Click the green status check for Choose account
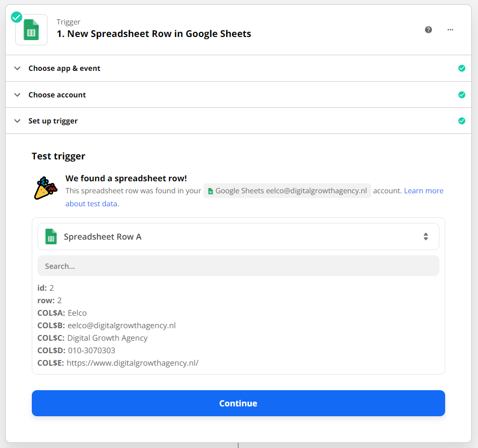Viewport: 478px width, 448px height. pyautogui.click(x=461, y=95)
